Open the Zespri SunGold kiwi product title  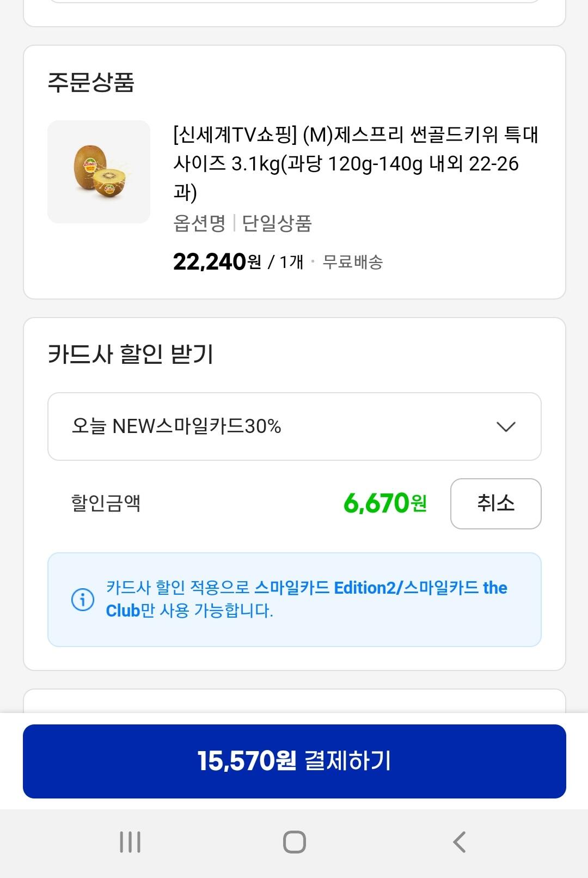[x=356, y=163]
